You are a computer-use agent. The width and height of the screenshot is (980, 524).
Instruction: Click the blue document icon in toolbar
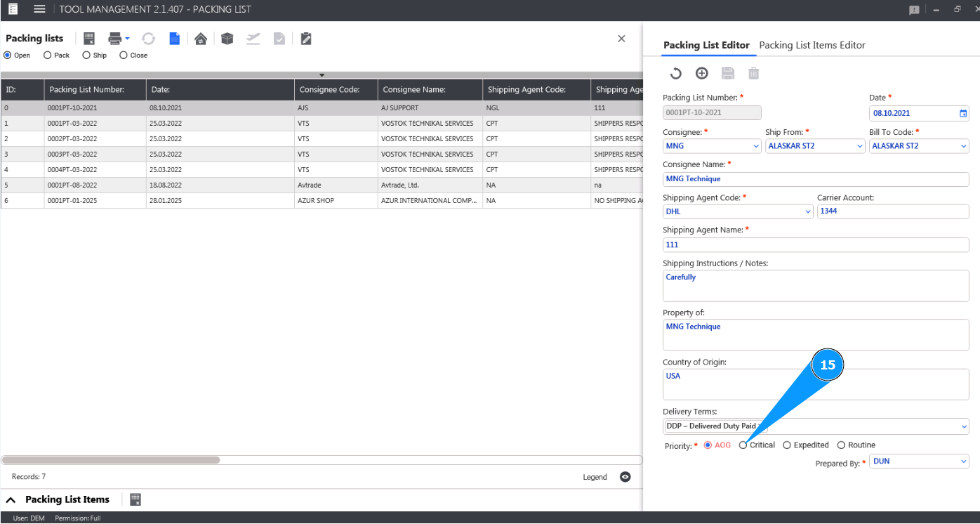click(174, 39)
